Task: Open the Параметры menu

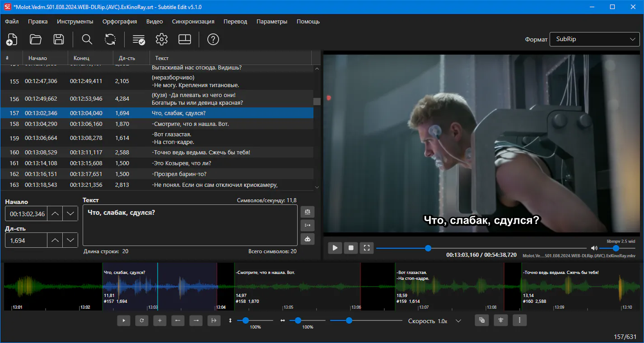Action: click(x=272, y=21)
